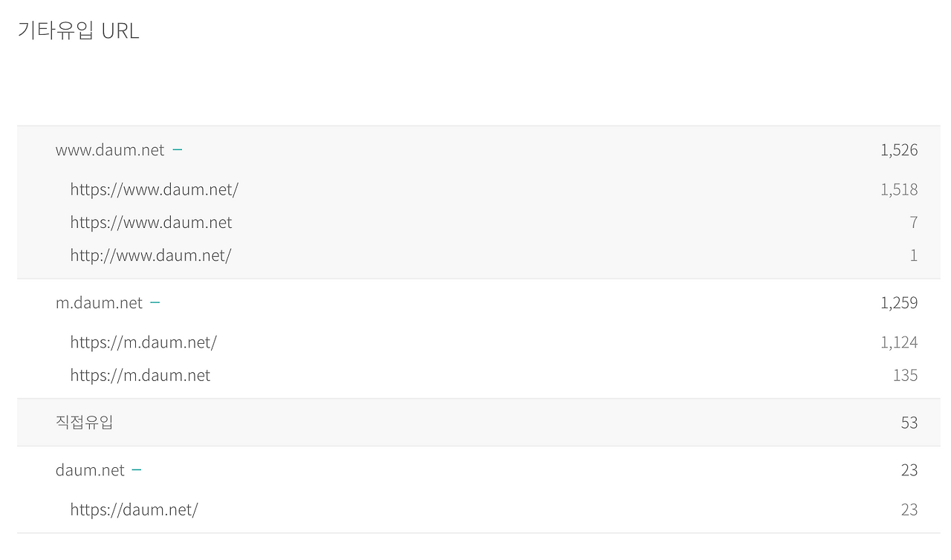The image size is (951, 560).
Task: Click the 1,259 count for m.daum.net
Action: (900, 302)
